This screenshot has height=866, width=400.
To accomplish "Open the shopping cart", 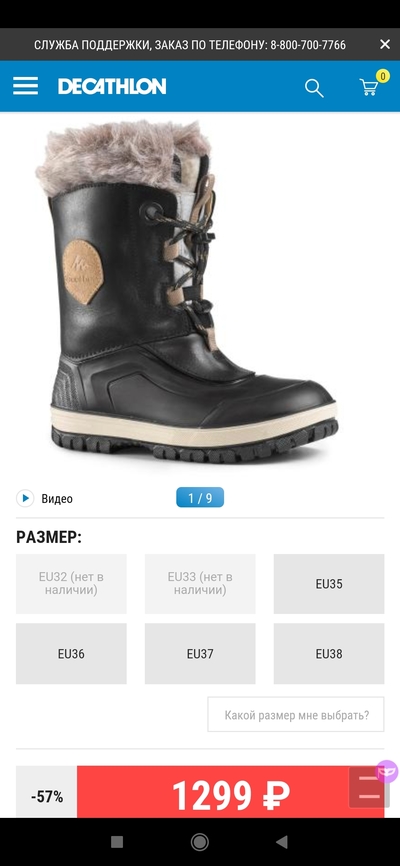I will [371, 86].
